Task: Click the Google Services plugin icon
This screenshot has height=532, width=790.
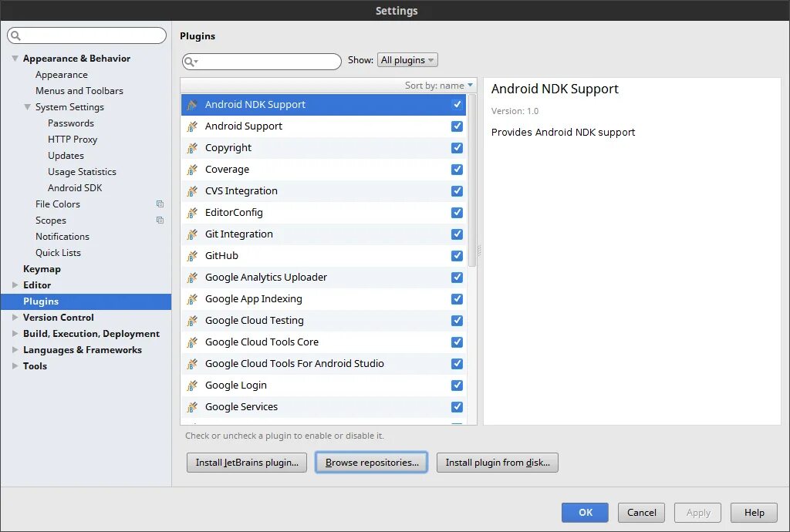Action: click(x=192, y=407)
